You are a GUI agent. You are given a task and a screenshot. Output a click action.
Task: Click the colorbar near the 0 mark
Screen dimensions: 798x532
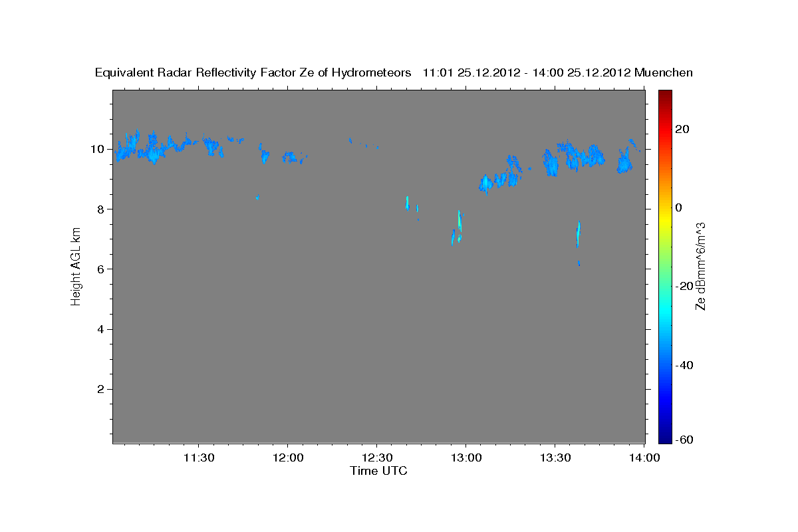coord(665,207)
